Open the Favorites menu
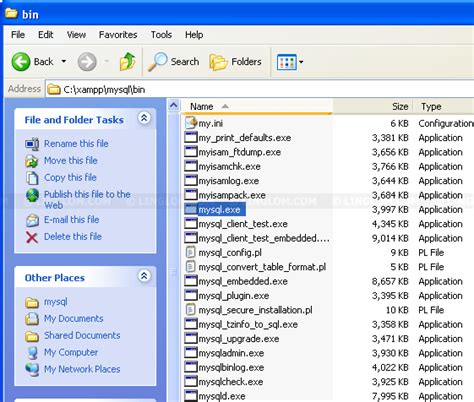The width and height of the screenshot is (474, 402). tap(118, 35)
